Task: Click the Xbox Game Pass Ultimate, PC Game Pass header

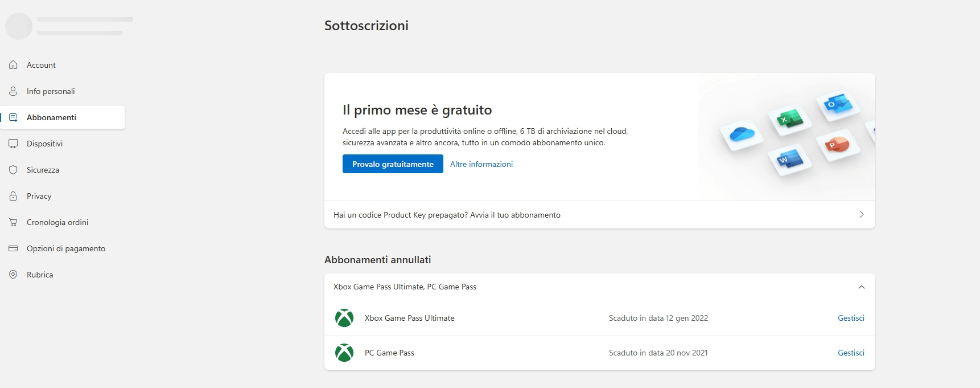Action: click(600, 287)
